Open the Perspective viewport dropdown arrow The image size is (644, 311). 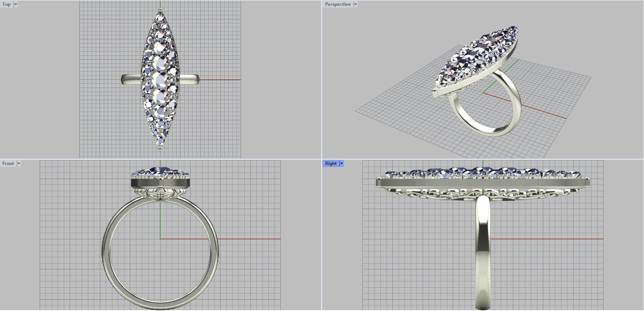pos(355,4)
